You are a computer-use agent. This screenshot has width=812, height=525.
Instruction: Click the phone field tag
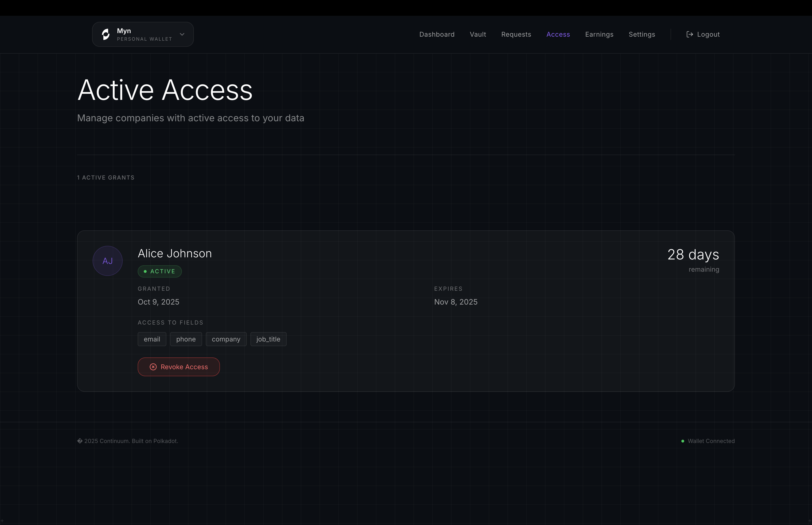click(x=186, y=339)
